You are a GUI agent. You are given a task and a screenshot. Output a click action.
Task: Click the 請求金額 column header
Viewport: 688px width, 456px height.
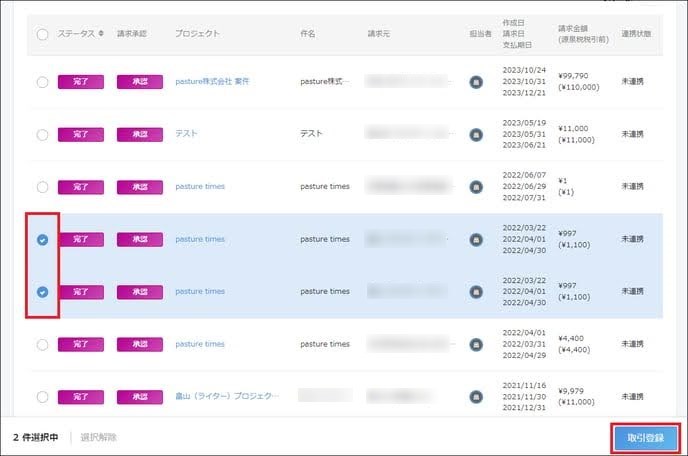(583, 34)
